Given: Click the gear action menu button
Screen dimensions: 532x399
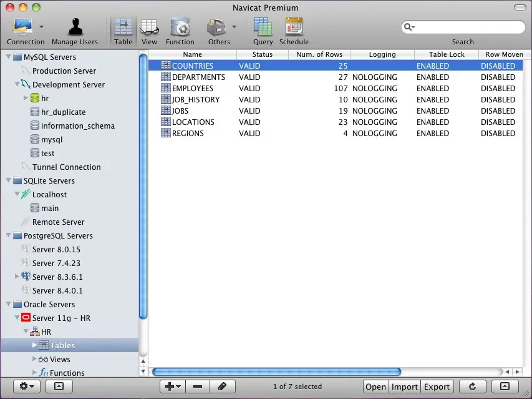Looking at the screenshot, I should point(27,386).
